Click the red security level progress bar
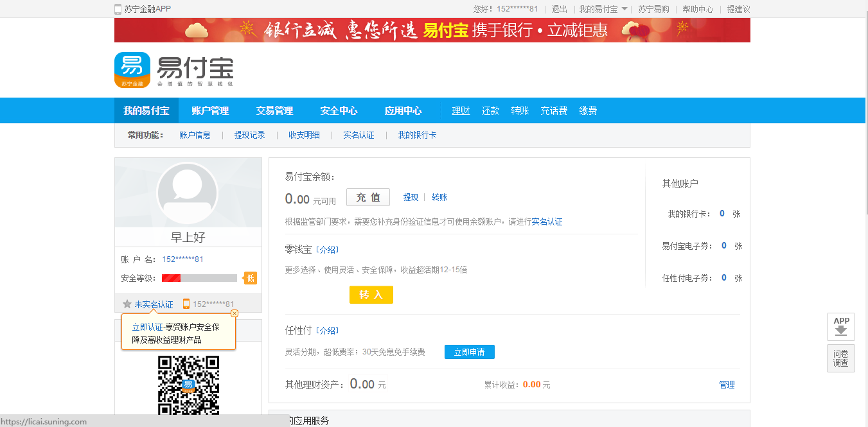 [199, 278]
